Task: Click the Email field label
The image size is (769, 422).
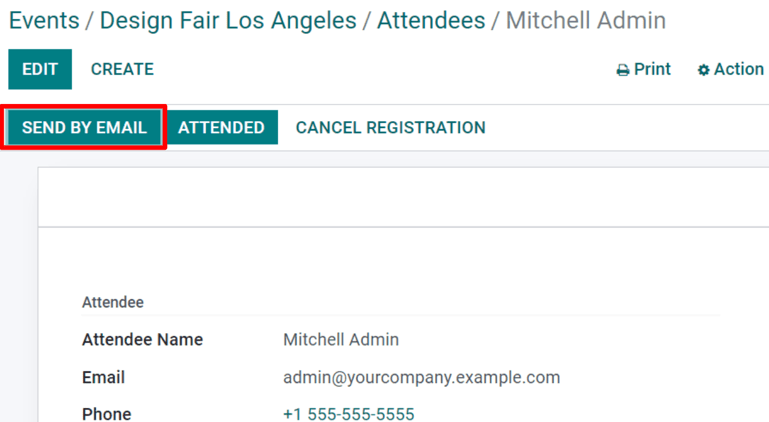Action: pos(103,378)
